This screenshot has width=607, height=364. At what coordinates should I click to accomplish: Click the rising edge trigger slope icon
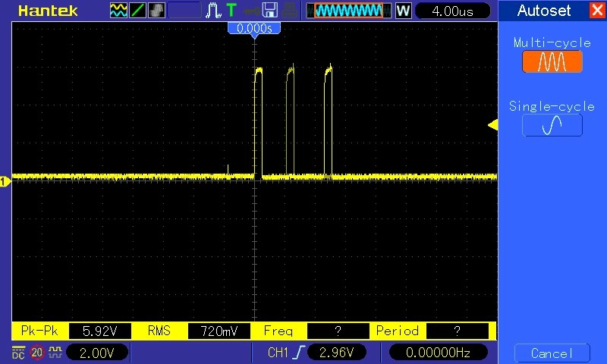pyautogui.click(x=298, y=353)
